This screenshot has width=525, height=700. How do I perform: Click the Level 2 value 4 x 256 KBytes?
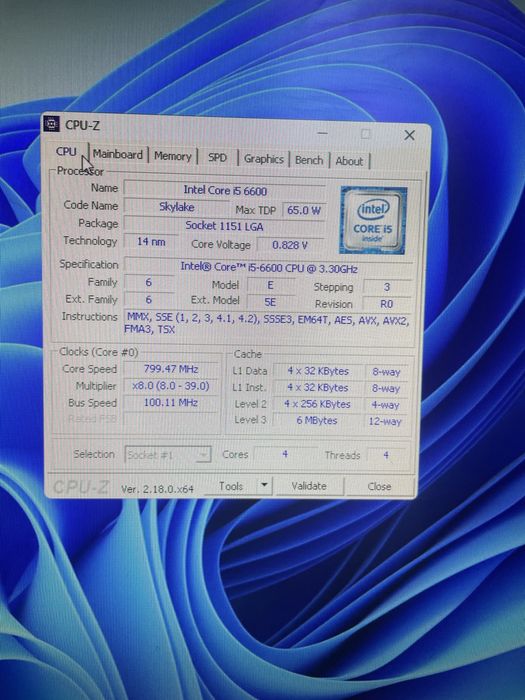coord(317,404)
